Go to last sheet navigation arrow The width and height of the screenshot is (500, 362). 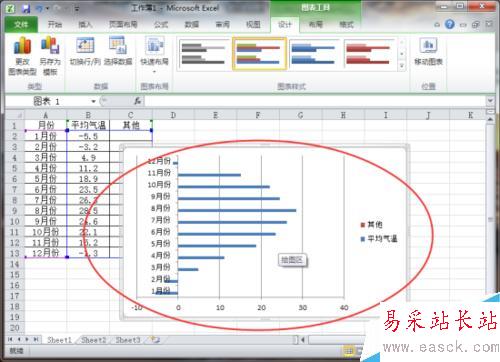click(36, 340)
